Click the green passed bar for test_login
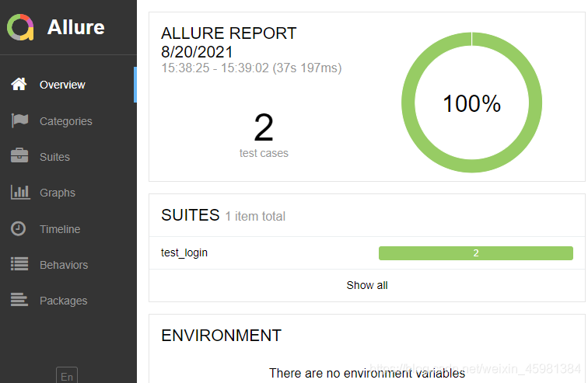This screenshot has width=588, height=383. (x=475, y=253)
